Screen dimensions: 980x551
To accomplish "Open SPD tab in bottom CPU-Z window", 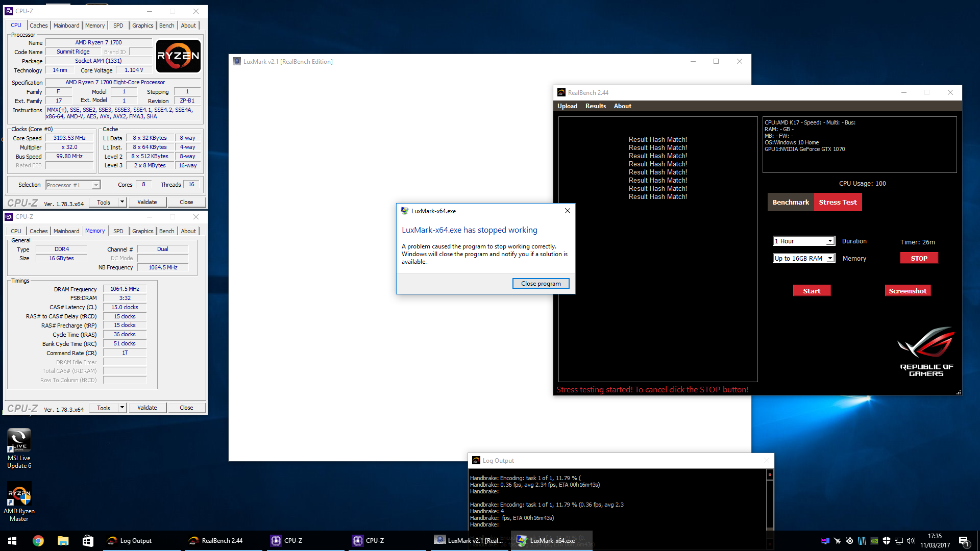I will click(118, 231).
